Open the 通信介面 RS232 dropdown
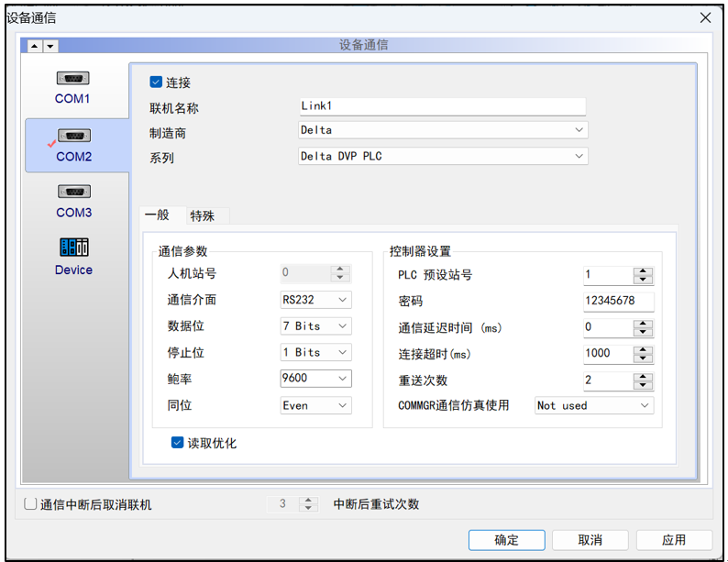Screen dimensions: 728x562 coord(342,300)
